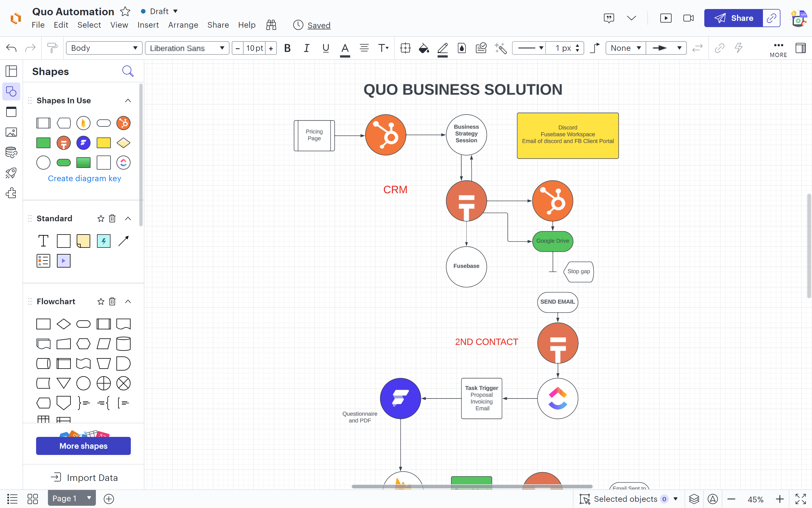Click the reverse arrow direction icon
This screenshot has width=812, height=508.
pos(697,48)
